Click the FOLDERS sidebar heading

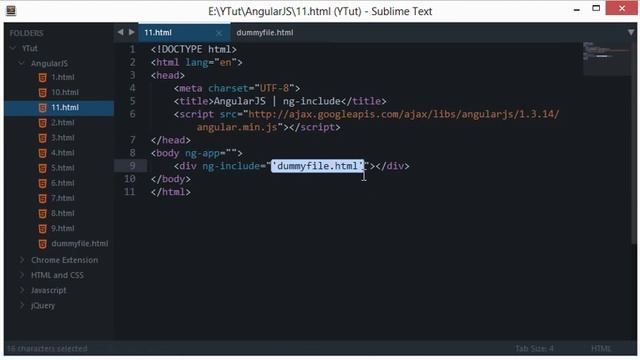[27, 33]
